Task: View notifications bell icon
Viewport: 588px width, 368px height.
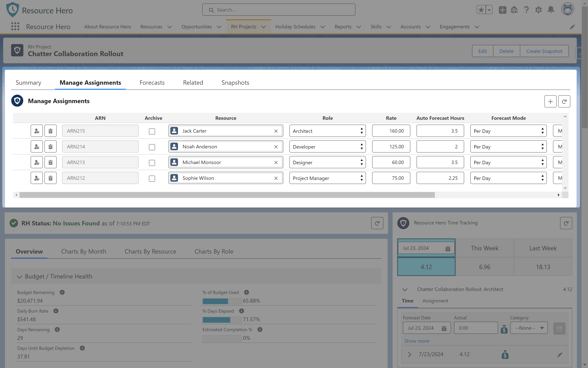Action: 551,10
